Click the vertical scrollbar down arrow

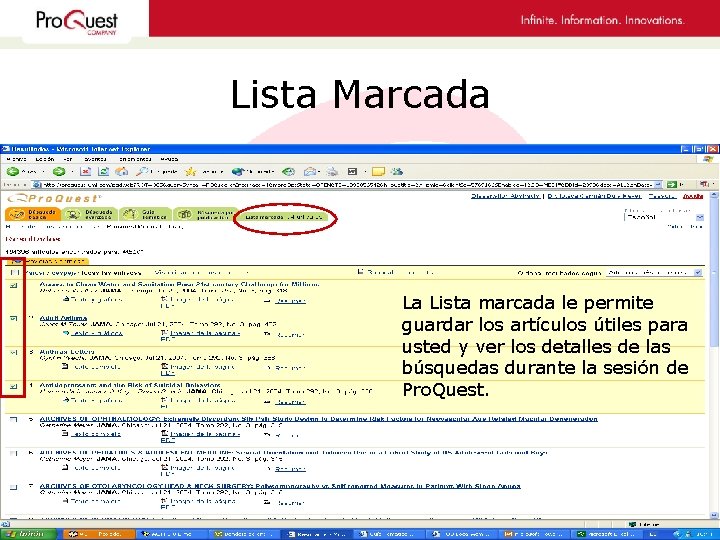pos(714,515)
